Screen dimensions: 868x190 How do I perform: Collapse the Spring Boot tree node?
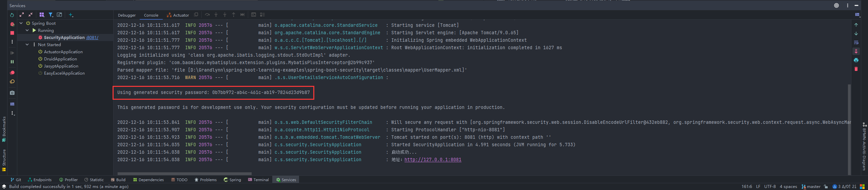coord(21,23)
